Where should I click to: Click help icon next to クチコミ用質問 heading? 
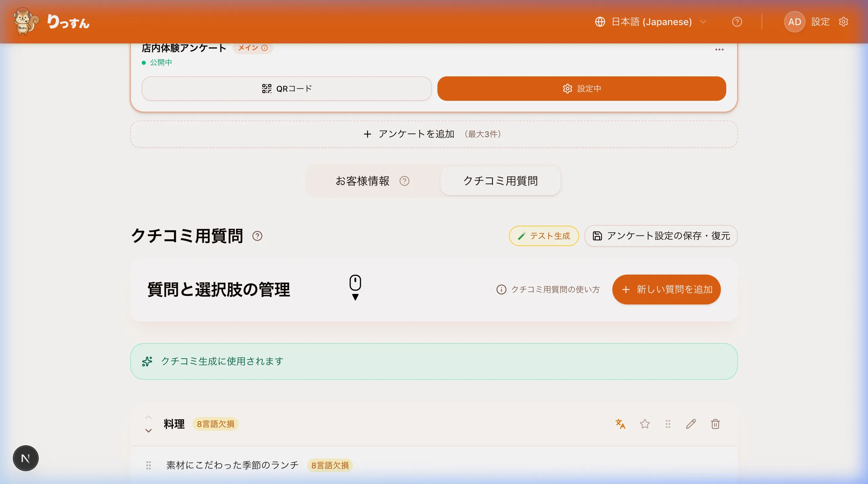[x=257, y=236]
